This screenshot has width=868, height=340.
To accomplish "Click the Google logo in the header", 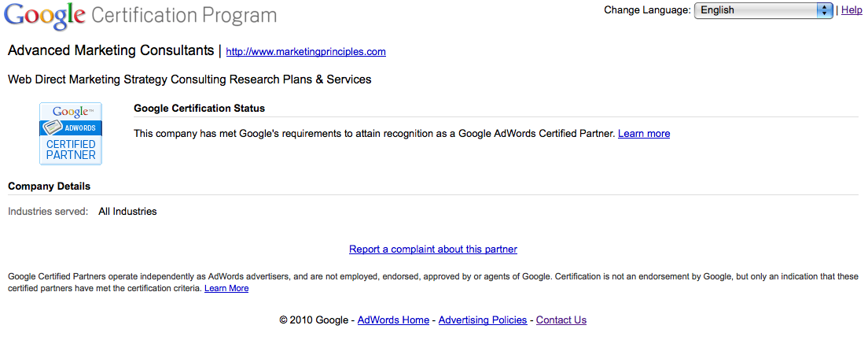I will pos(46,15).
